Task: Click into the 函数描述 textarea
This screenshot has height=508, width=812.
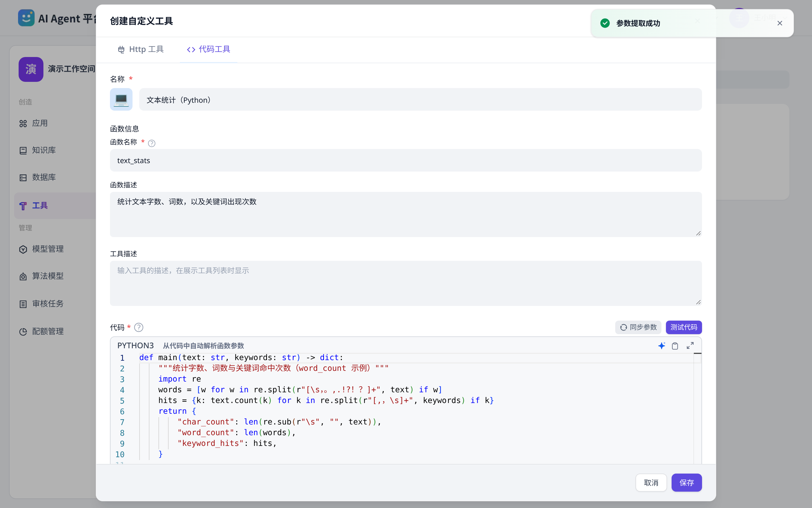Action: click(406, 214)
